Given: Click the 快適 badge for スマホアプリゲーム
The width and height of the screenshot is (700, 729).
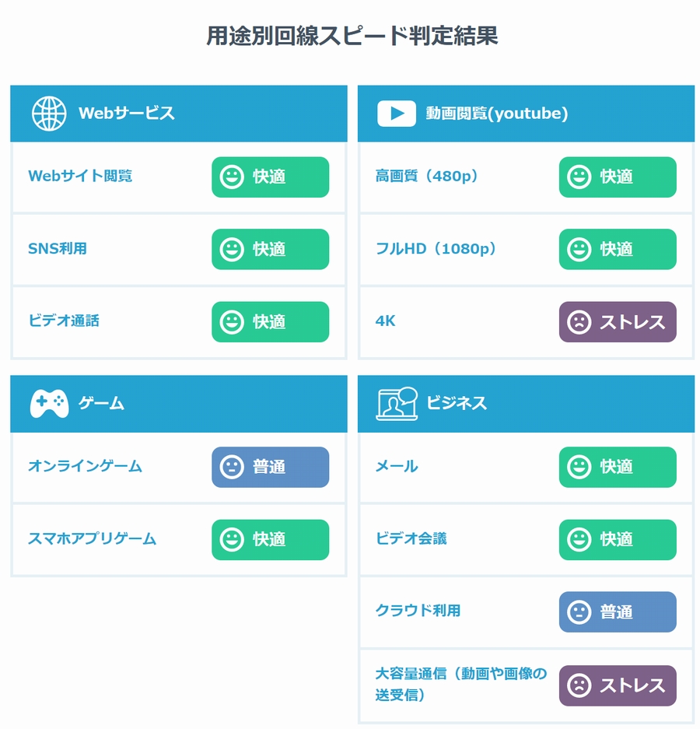Looking at the screenshot, I should (270, 540).
